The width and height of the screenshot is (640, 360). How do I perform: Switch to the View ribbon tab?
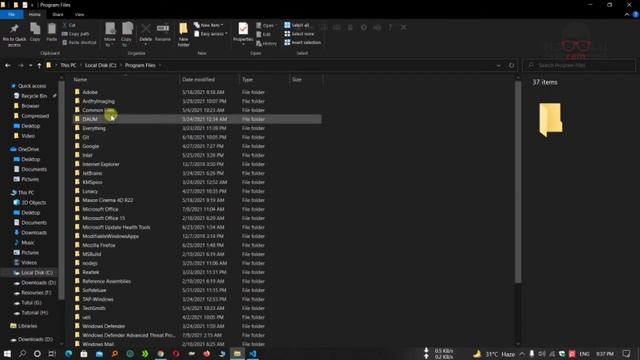coord(79,14)
